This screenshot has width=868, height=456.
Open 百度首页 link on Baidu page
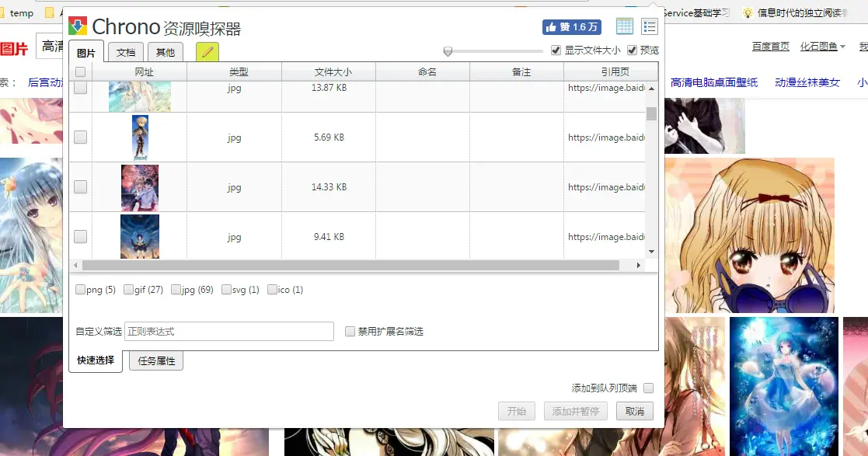pos(771,47)
